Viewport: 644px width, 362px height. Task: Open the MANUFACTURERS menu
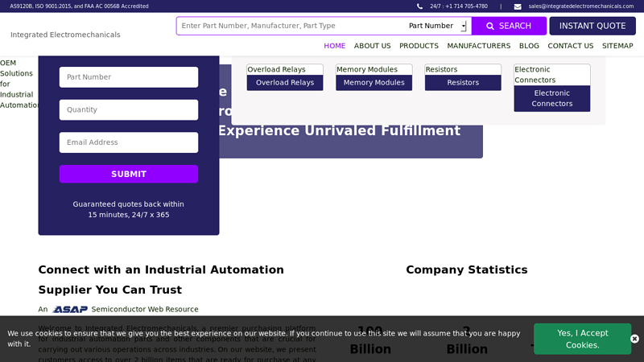pos(478,46)
